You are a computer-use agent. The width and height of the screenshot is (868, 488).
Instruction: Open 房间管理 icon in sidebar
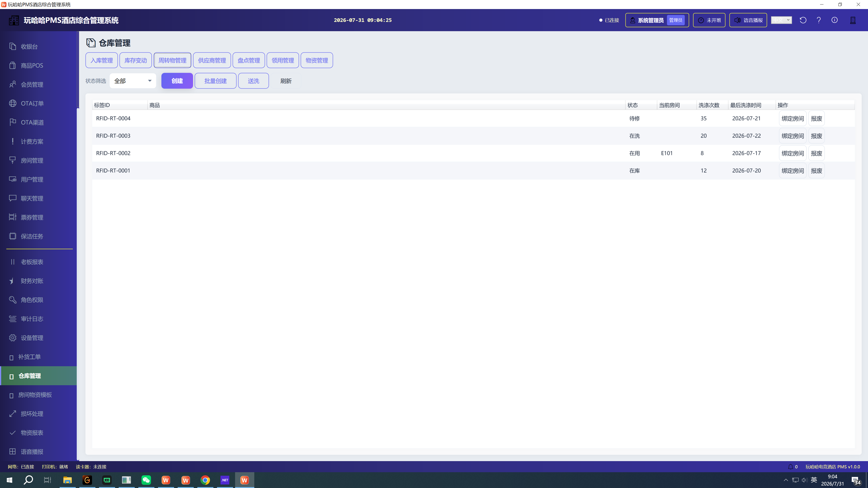[12, 160]
